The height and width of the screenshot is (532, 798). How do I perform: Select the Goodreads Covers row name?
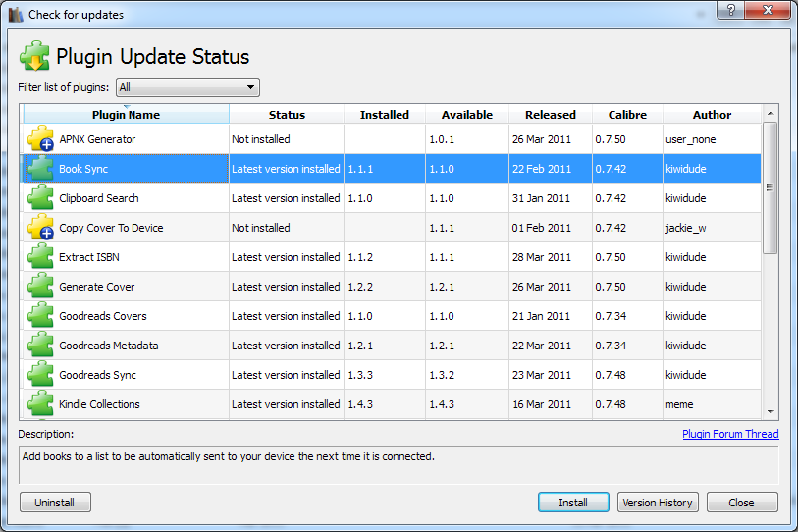(x=103, y=317)
